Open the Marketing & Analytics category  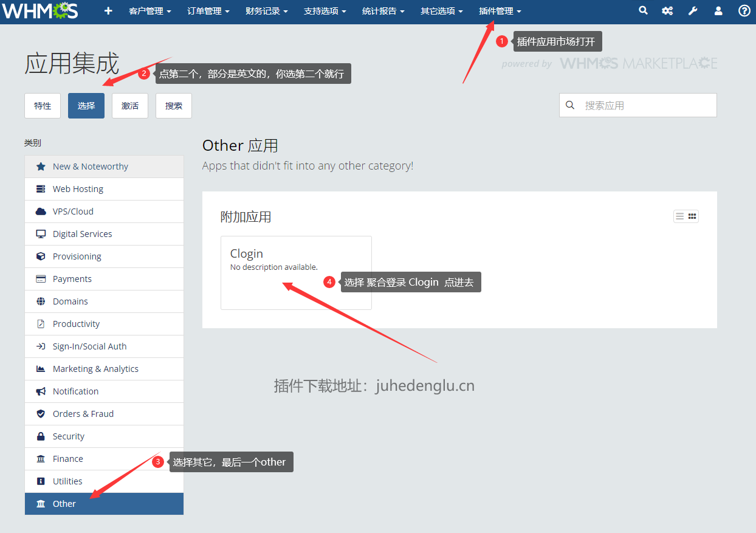(104, 369)
